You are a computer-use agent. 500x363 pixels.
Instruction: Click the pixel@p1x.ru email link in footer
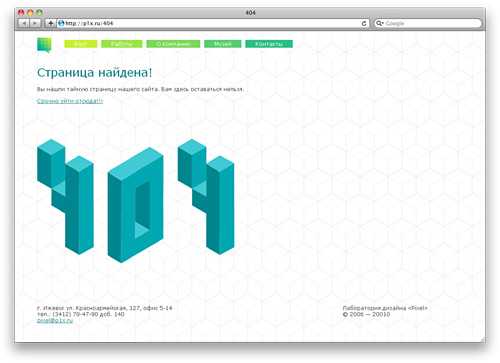55,321
